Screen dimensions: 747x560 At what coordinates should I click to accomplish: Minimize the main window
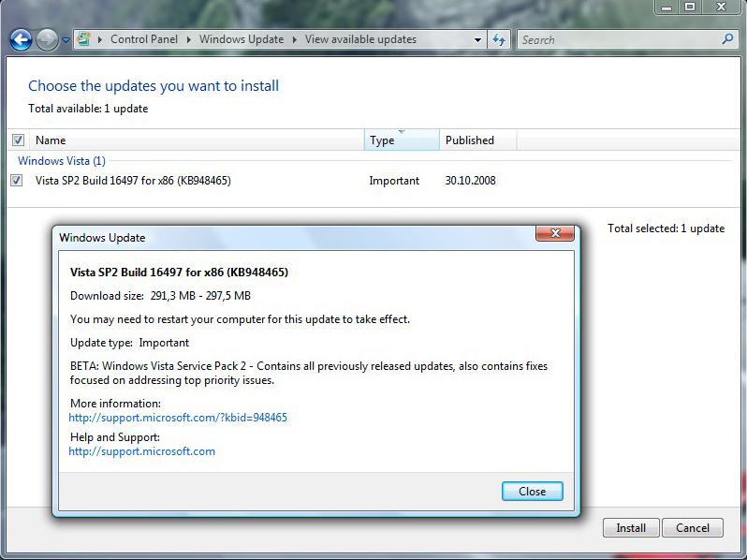(666, 7)
